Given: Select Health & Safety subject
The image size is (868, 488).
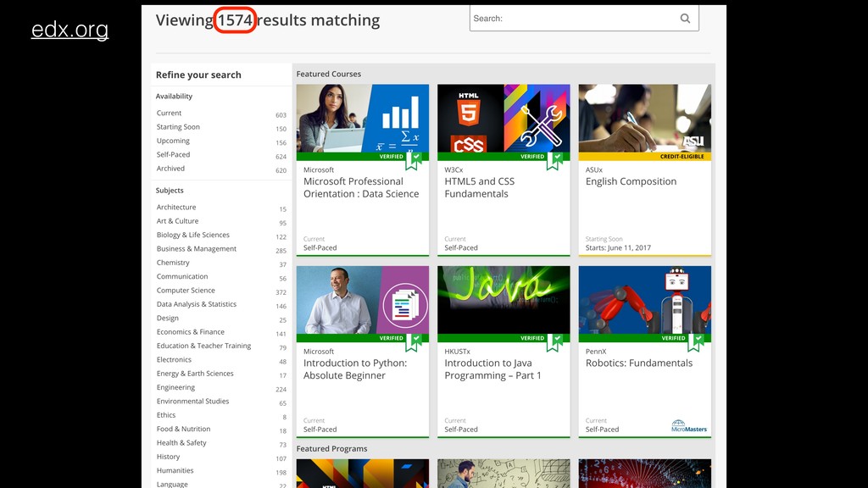Looking at the screenshot, I should click(x=181, y=442).
